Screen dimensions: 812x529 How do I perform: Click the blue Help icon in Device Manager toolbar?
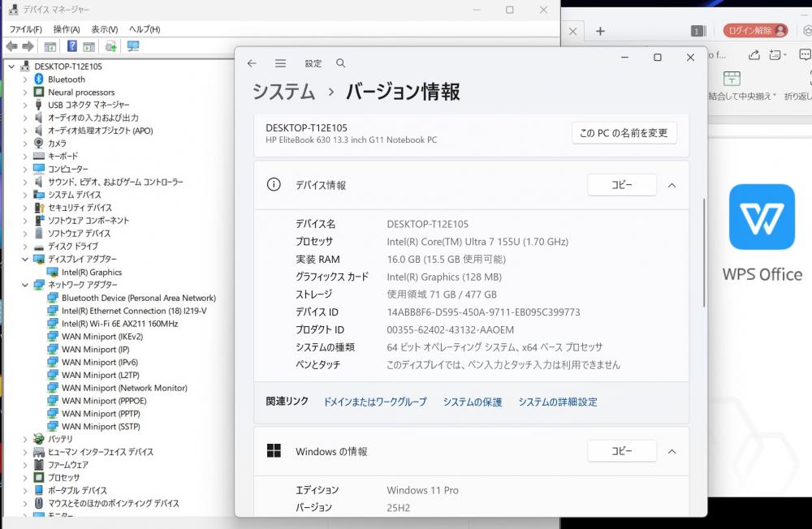(x=72, y=46)
